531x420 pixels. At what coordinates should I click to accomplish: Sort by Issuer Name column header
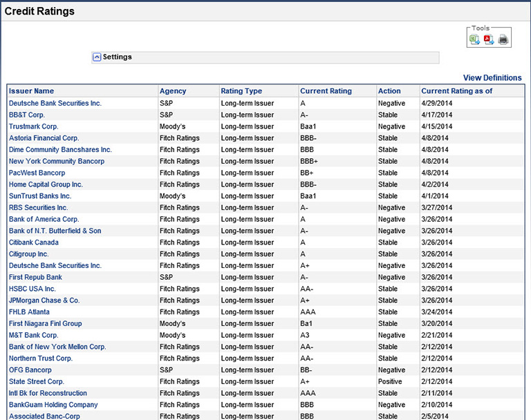point(31,91)
